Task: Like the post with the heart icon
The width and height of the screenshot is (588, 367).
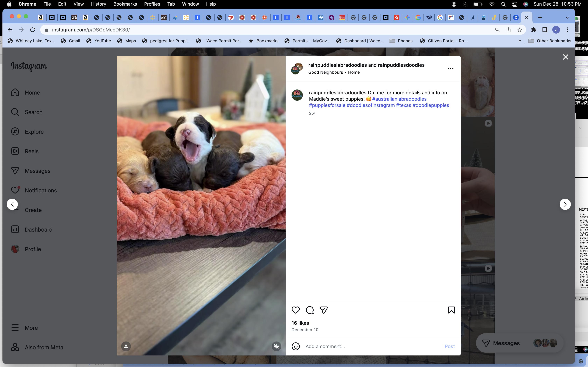Action: click(x=295, y=310)
